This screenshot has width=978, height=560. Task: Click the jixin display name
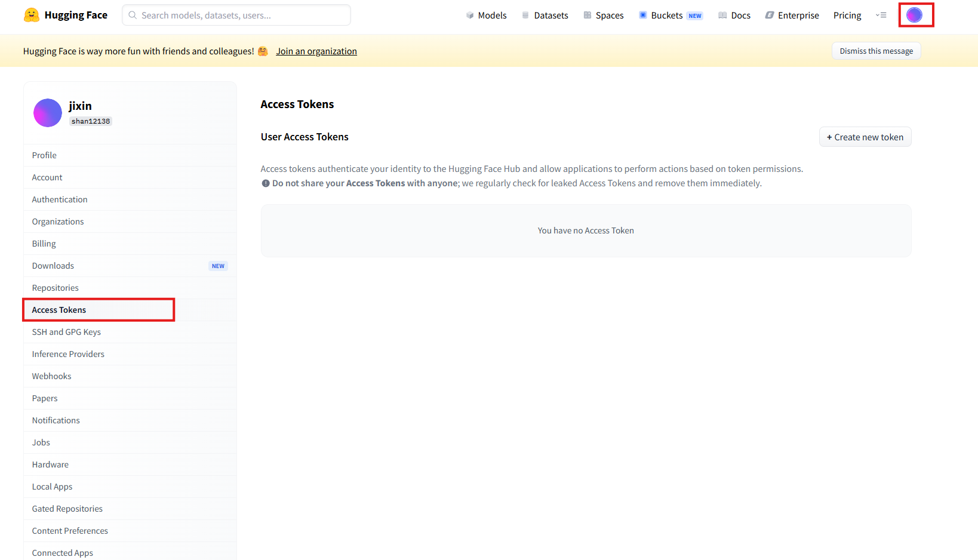pos(80,106)
